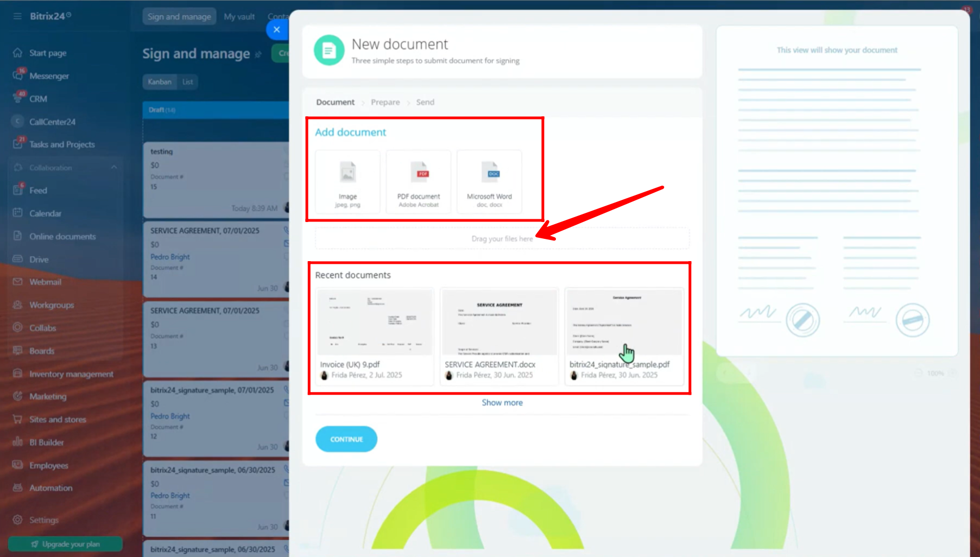The image size is (980, 557).
Task: Open Pedro Bright link on Document 14 card
Action: click(170, 257)
